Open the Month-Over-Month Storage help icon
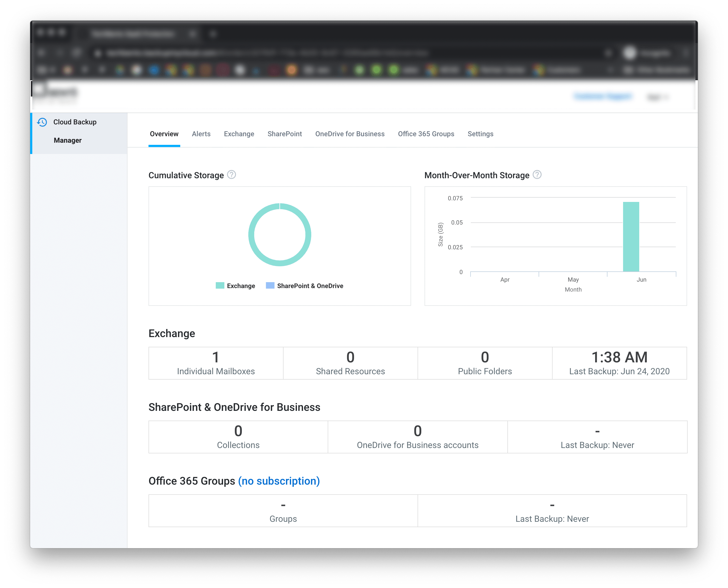This screenshot has width=728, height=588. [537, 175]
